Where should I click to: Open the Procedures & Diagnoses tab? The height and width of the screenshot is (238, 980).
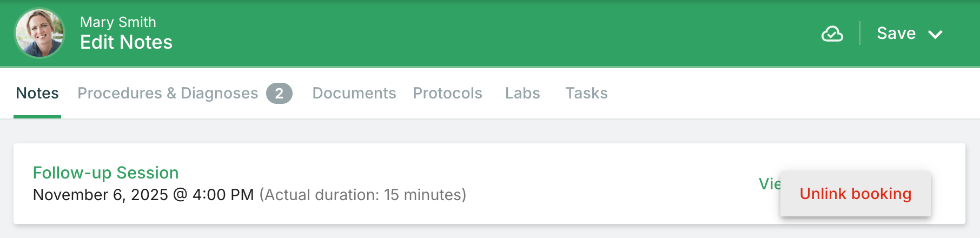tap(168, 93)
